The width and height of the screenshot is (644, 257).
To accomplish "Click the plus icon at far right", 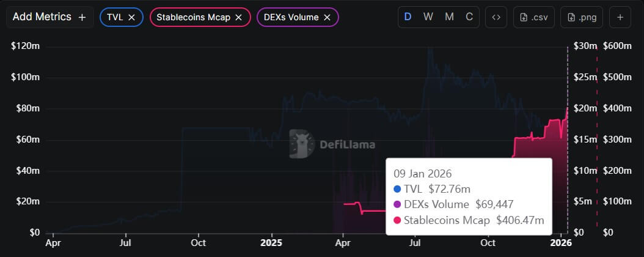I will tap(620, 17).
